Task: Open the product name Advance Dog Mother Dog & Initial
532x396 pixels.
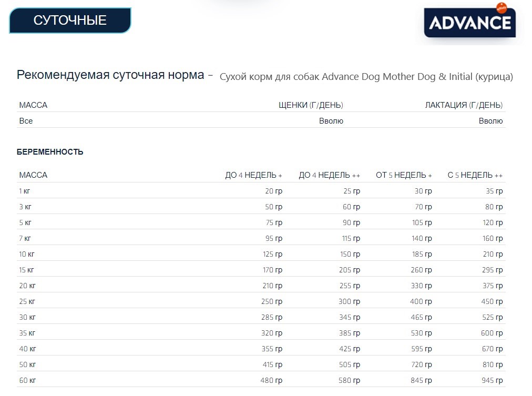Action: coord(368,77)
